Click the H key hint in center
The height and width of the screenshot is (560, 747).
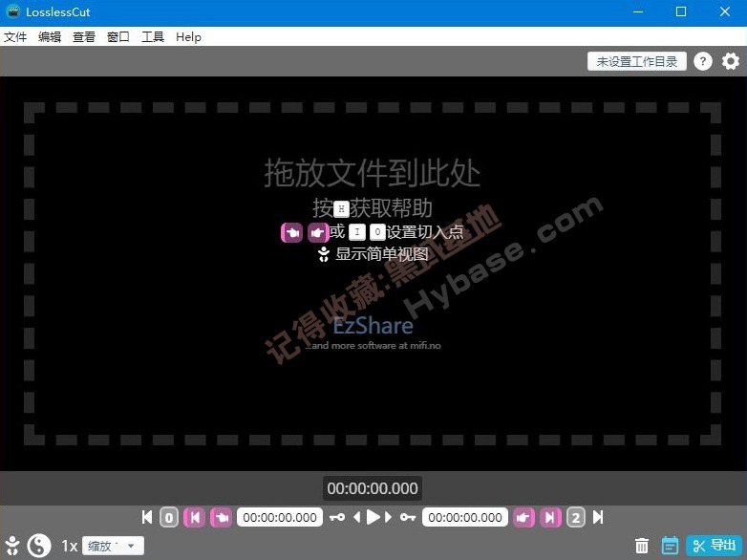[341, 209]
